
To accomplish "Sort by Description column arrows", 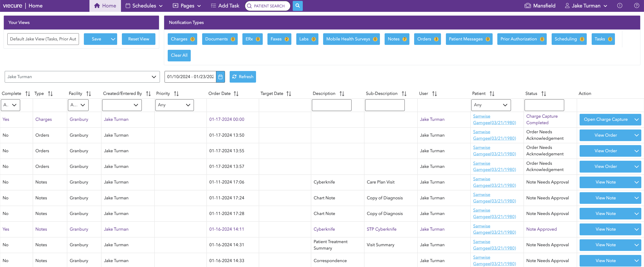I will tap(342, 94).
